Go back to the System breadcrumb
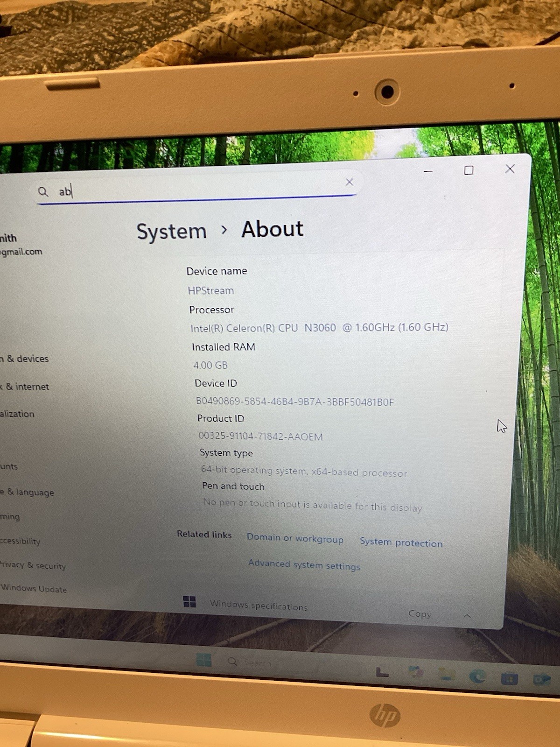 click(x=171, y=232)
